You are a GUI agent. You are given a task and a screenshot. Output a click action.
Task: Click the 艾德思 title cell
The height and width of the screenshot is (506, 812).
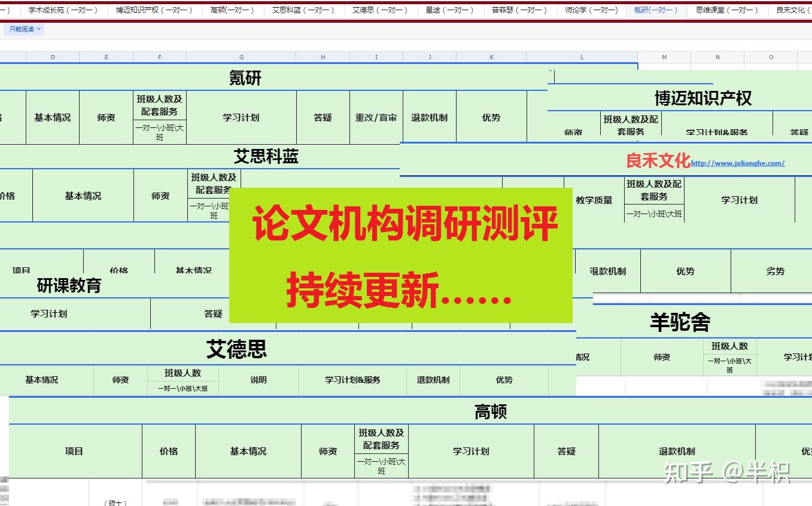click(236, 349)
